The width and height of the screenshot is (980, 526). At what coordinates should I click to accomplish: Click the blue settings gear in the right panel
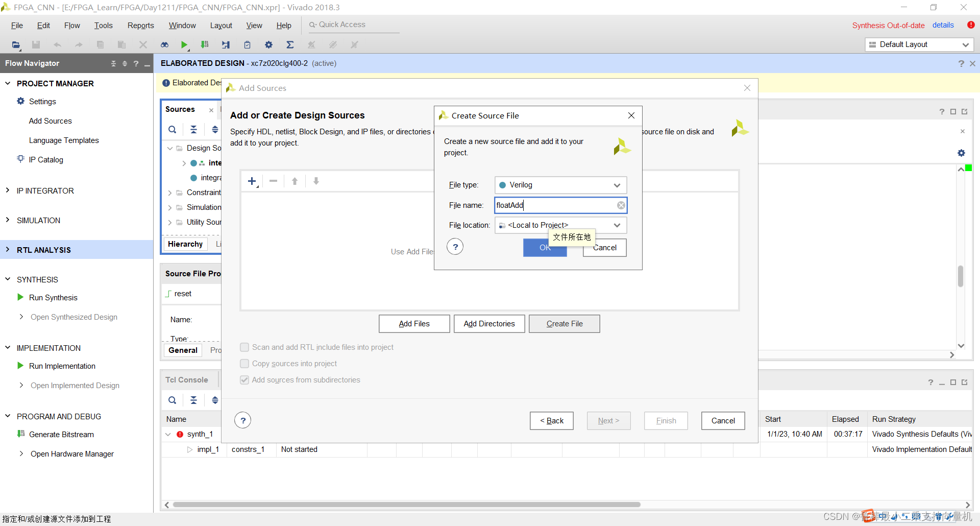962,153
